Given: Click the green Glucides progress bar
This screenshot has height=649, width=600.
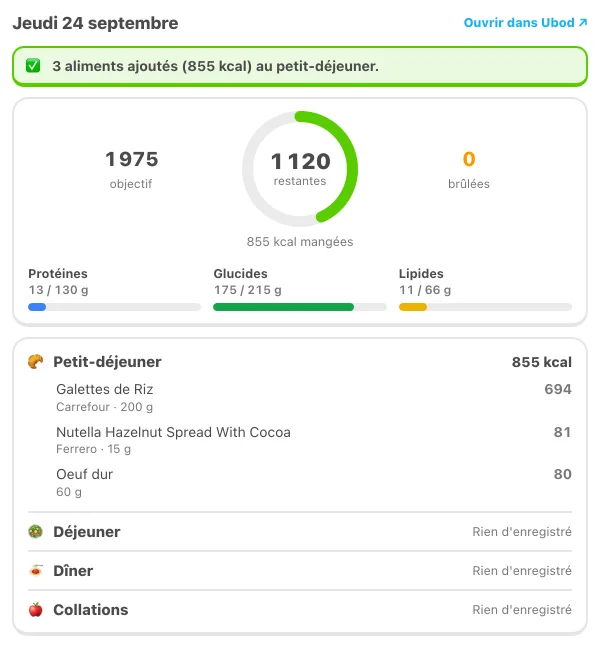Looking at the screenshot, I should click(x=300, y=307).
